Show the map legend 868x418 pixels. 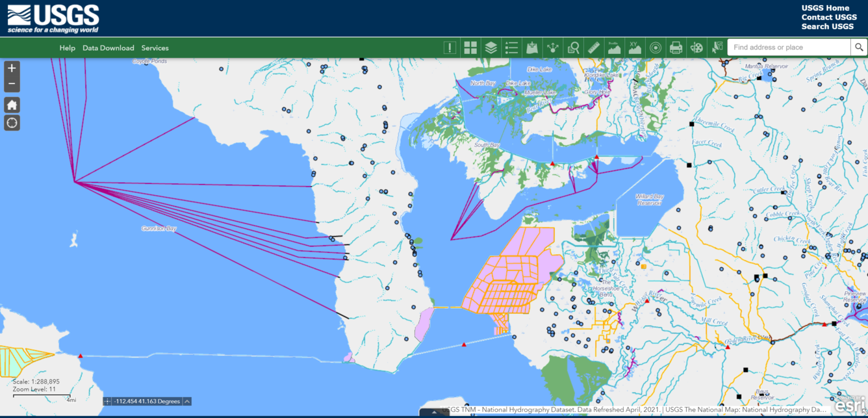click(512, 47)
